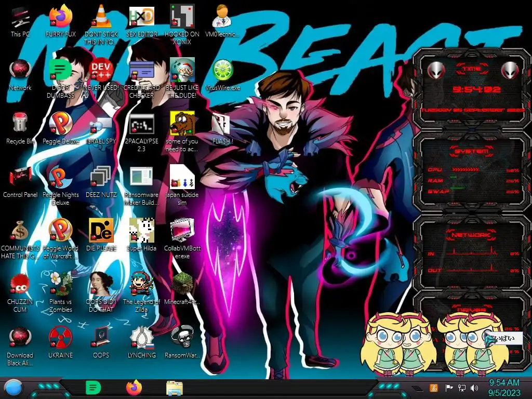
Task: Open the Minecraft4fr grass block icon
Action: pos(182,284)
